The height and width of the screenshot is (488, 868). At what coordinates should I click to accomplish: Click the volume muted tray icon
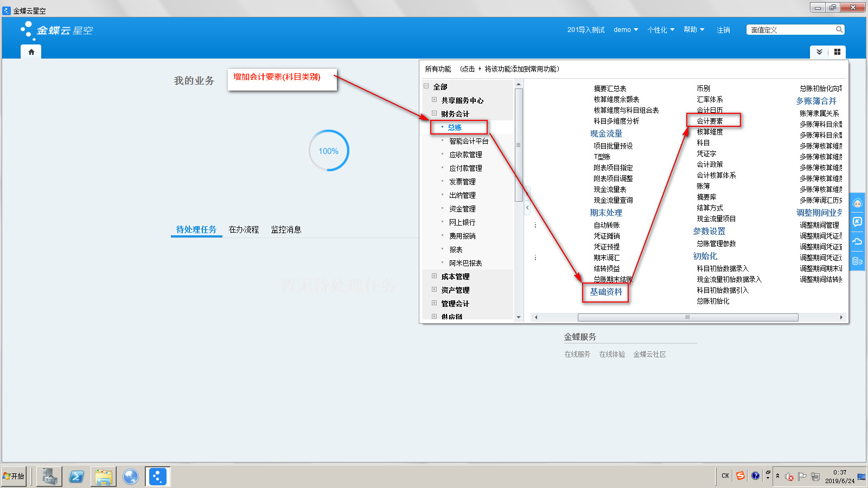click(x=789, y=477)
